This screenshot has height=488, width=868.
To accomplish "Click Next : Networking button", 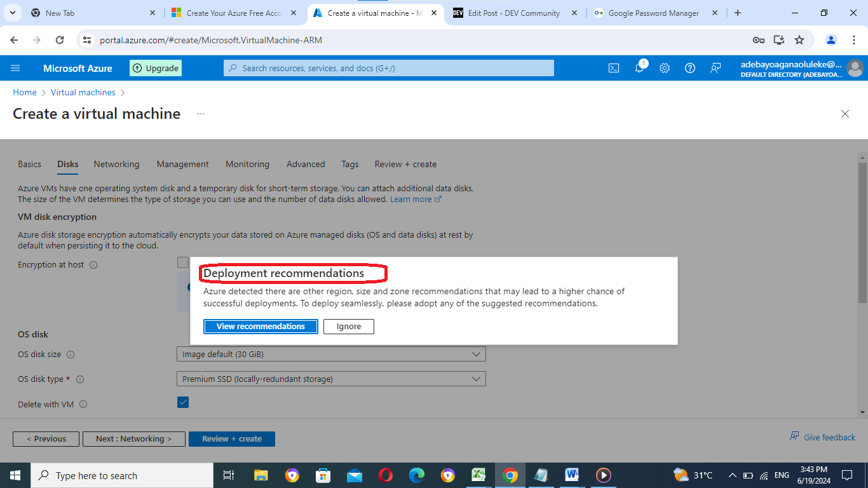I will 134,439.
